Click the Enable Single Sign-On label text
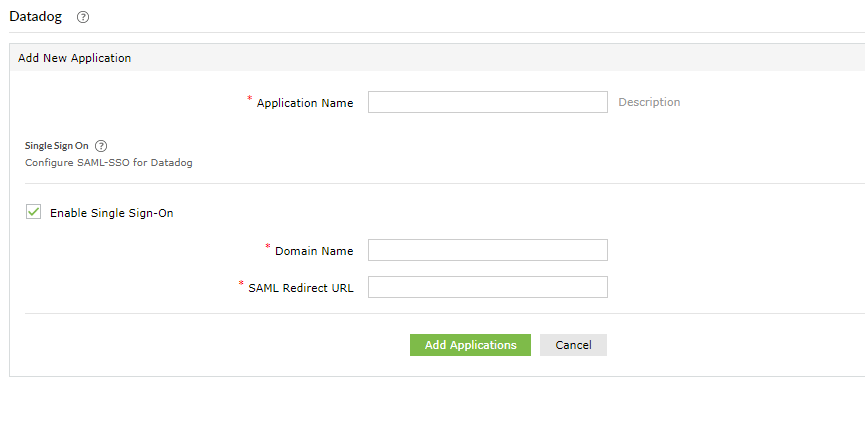This screenshot has height=442, width=865. coord(111,213)
